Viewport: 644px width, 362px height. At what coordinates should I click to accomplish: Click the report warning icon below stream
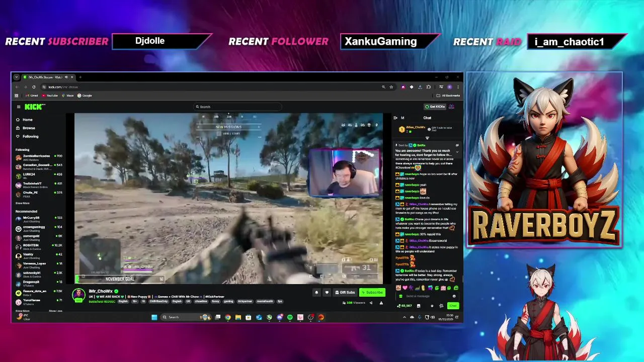381,303
